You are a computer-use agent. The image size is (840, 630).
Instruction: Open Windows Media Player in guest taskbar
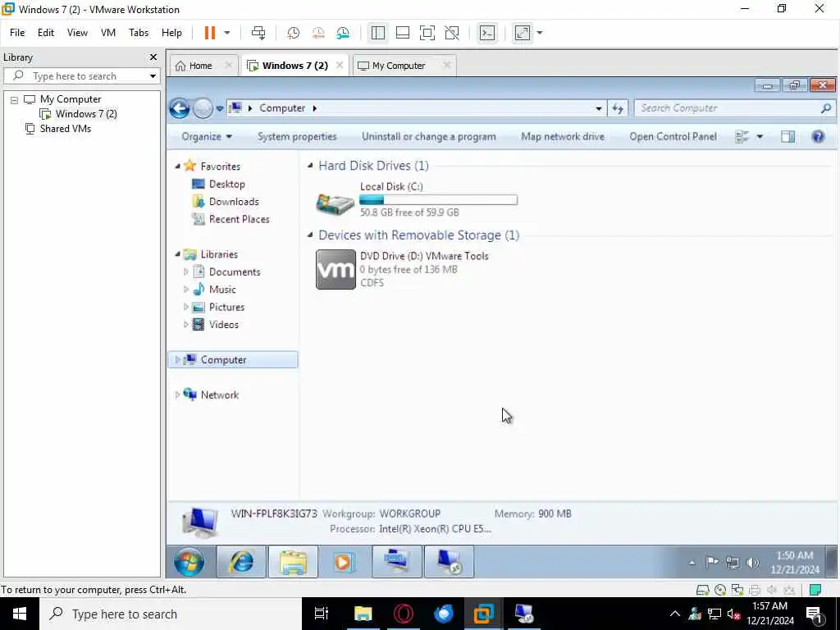click(344, 562)
